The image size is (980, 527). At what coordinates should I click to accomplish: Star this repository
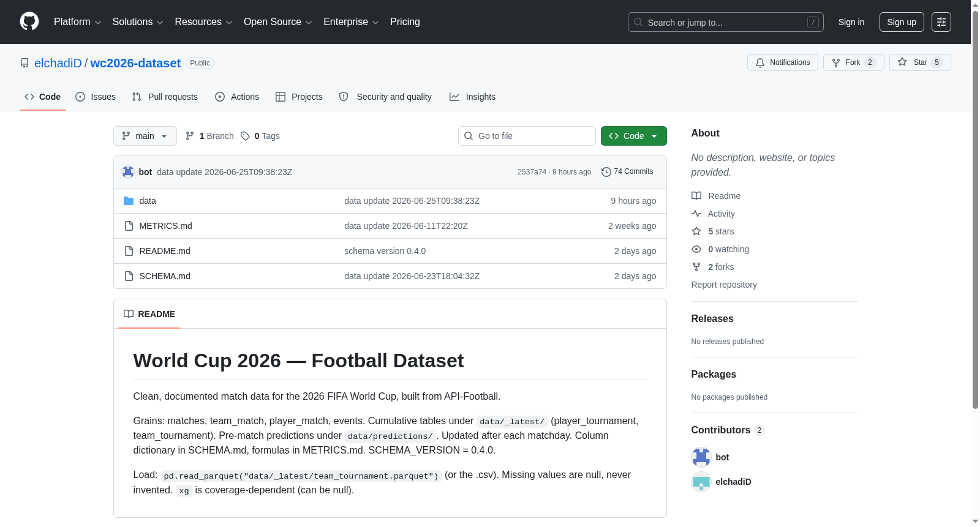[x=919, y=62]
